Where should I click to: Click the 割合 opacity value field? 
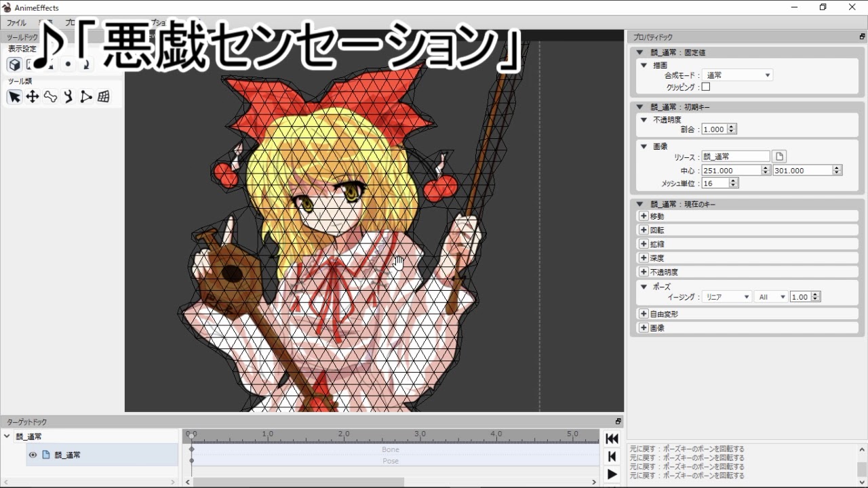pyautogui.click(x=714, y=129)
